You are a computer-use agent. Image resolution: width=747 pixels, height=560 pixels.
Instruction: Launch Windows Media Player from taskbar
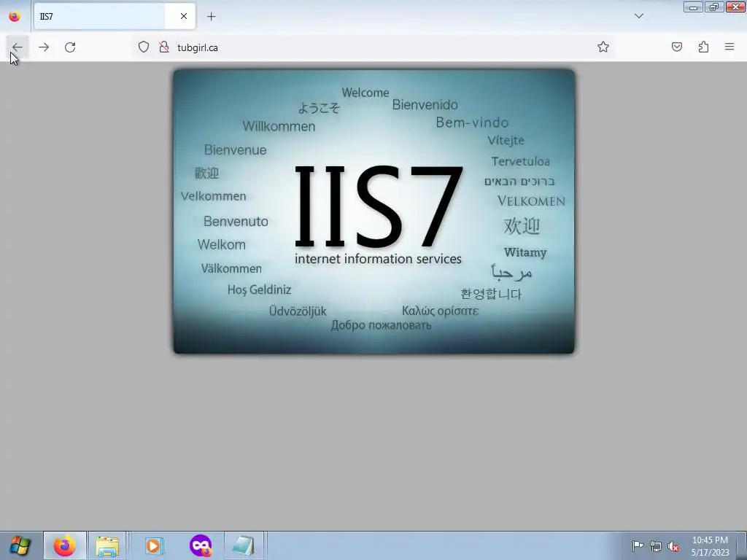coord(153,545)
